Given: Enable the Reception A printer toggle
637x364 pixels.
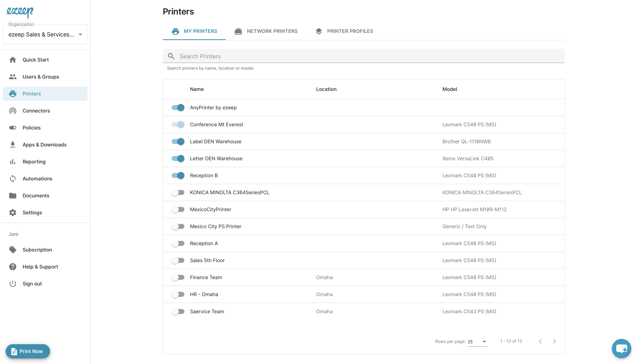Looking at the screenshot, I should [x=178, y=244].
